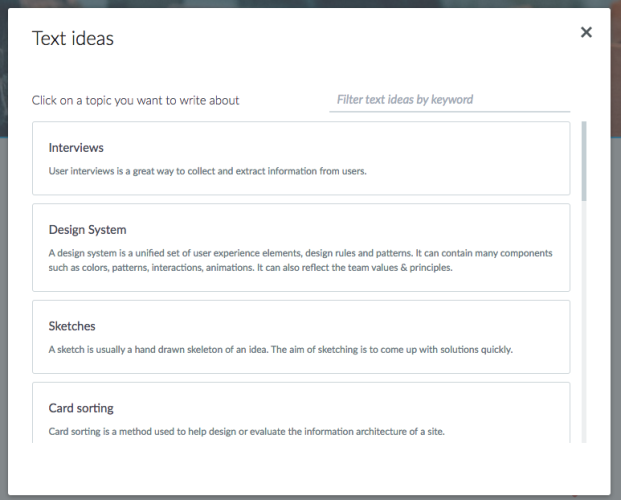Click the empty footer area of the dialog
This screenshot has height=500, width=621.
click(309, 469)
